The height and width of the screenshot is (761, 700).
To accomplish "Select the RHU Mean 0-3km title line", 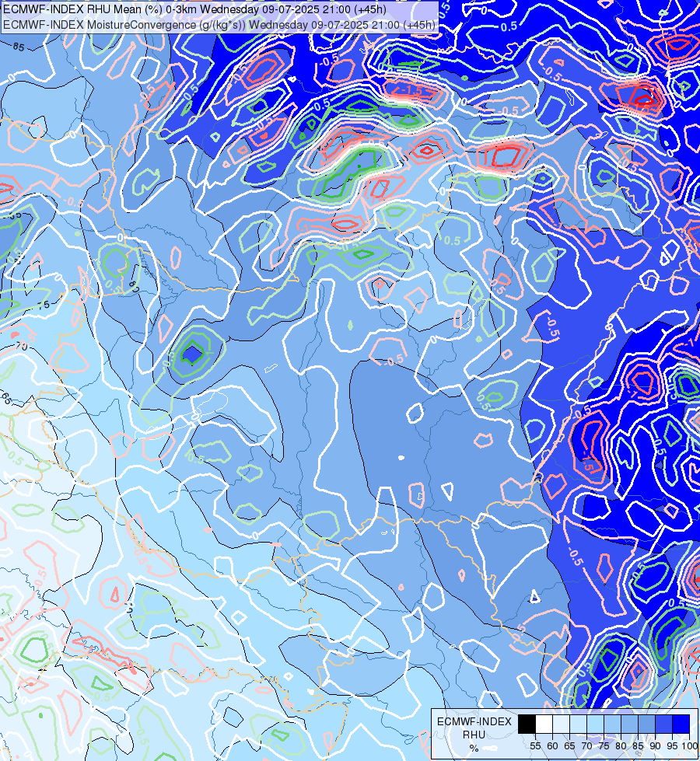I will pyautogui.click(x=194, y=9).
